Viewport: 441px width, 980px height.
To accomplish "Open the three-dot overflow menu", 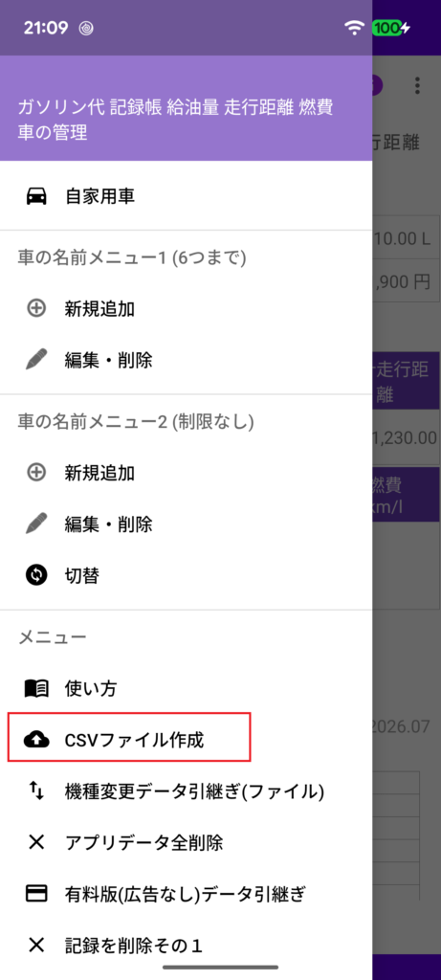I will (x=417, y=85).
